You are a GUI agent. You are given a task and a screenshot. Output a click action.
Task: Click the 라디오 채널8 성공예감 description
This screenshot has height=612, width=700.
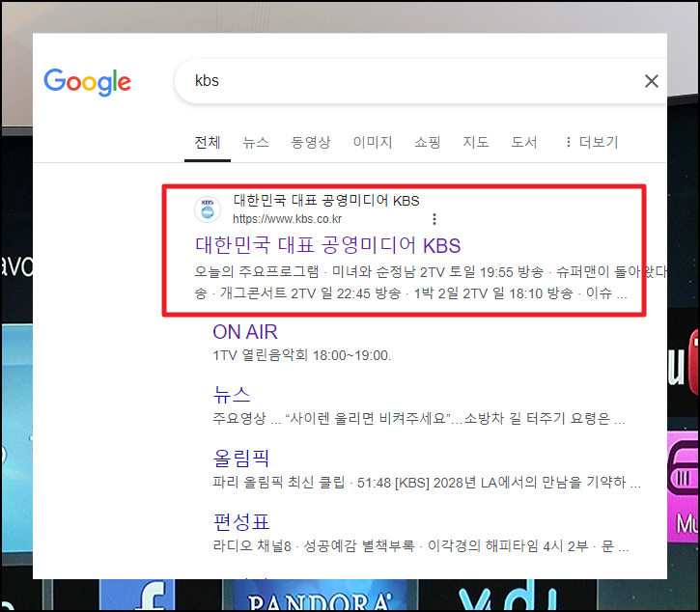(421, 546)
